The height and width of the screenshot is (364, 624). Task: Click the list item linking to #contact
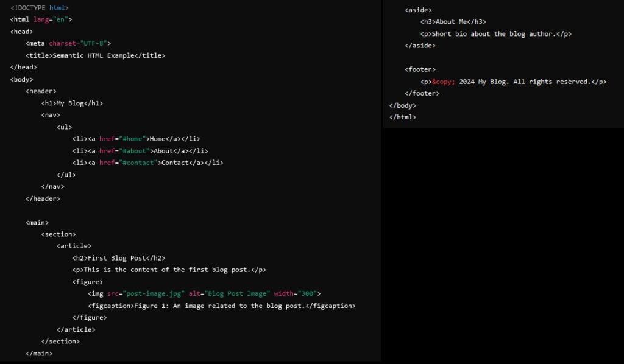coord(147,163)
